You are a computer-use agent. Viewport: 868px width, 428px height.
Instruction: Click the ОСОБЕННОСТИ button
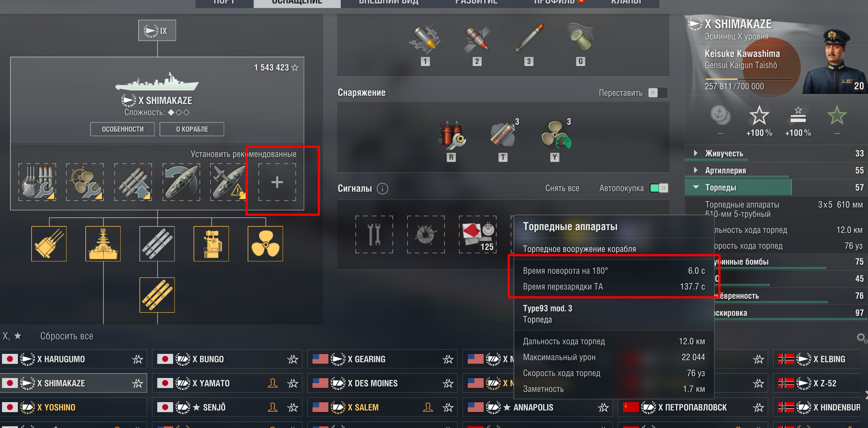tap(123, 129)
